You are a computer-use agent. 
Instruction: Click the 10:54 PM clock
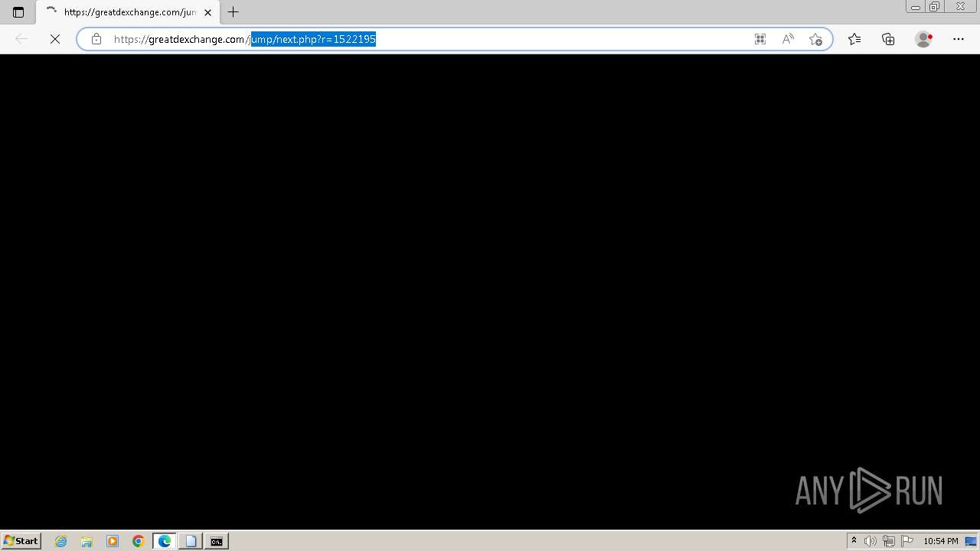(x=941, y=541)
